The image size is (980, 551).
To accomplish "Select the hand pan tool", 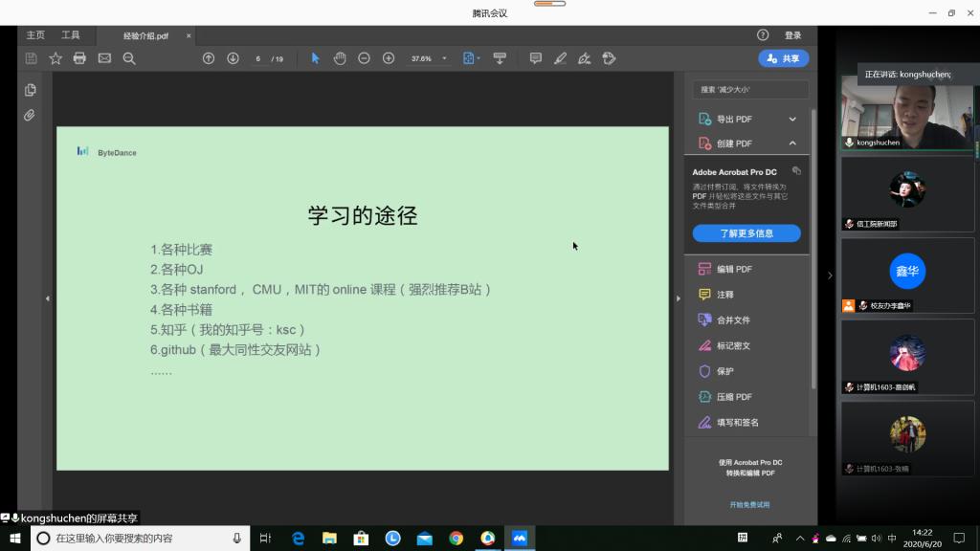I will [x=340, y=58].
